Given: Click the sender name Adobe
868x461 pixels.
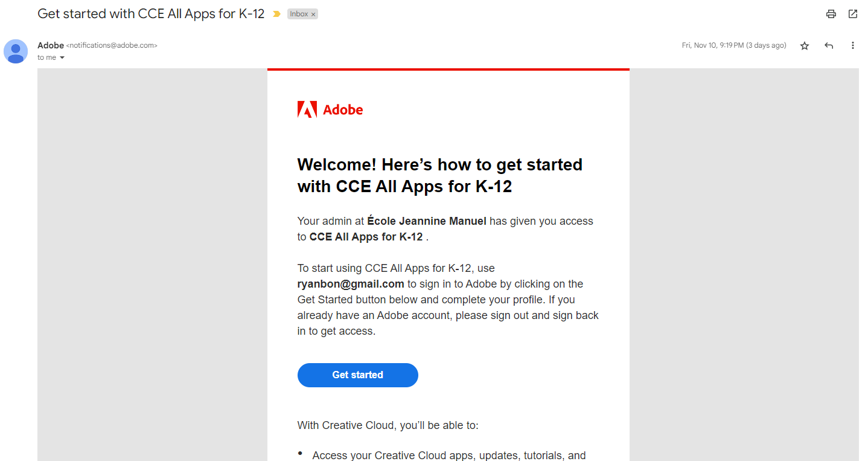Looking at the screenshot, I should [x=51, y=45].
